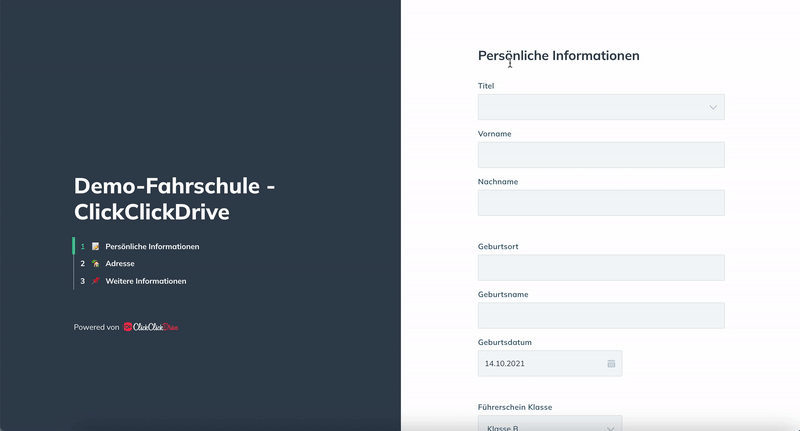This screenshot has width=800, height=431.
Task: Click the pin icon beside Weitere Informationen
Action: [x=95, y=281]
